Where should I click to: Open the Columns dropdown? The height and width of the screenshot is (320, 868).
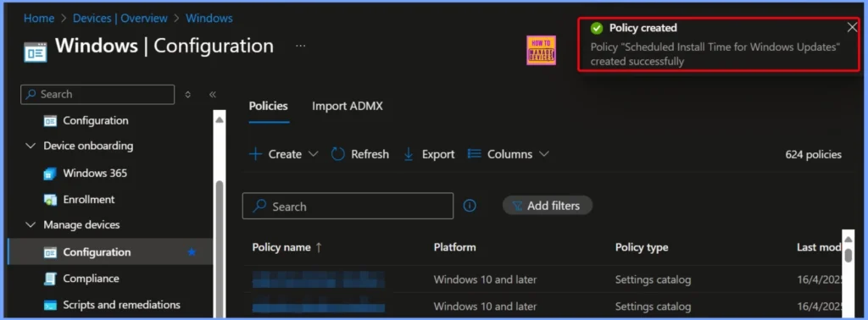pyautogui.click(x=509, y=154)
